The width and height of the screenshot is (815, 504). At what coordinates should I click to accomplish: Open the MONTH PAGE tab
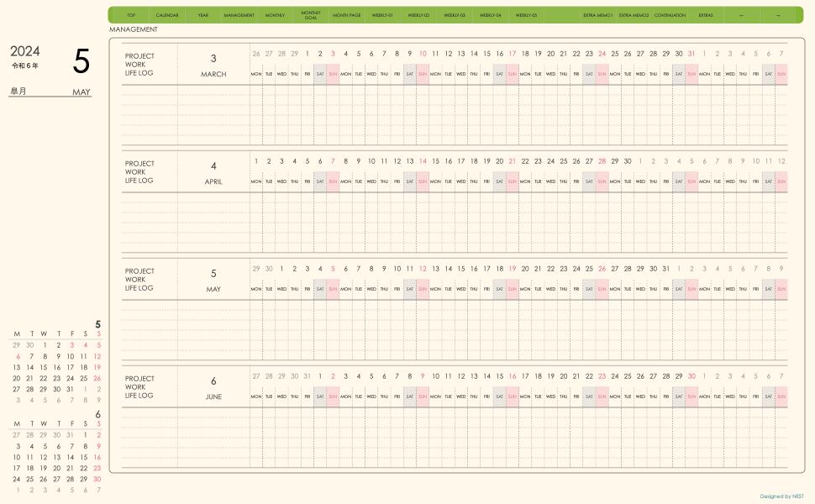(347, 15)
